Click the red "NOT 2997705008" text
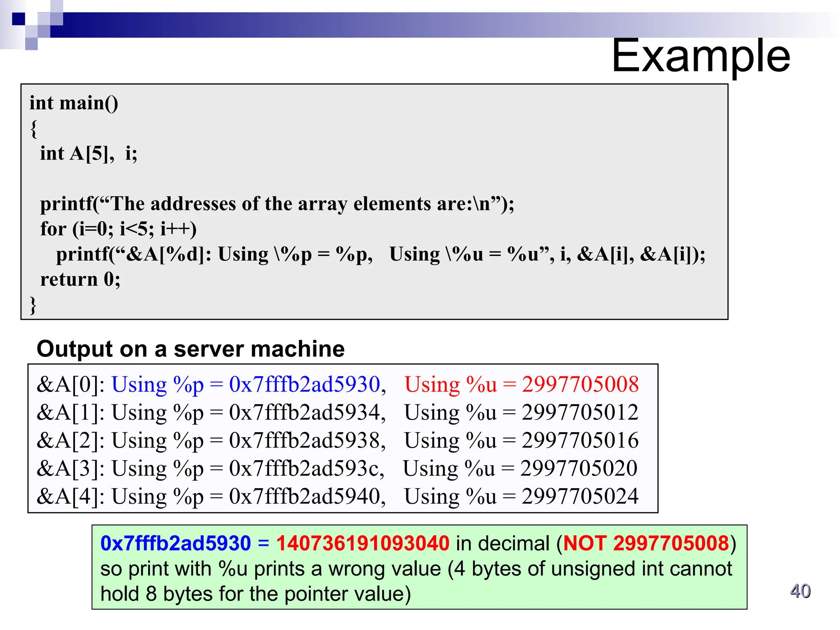Screen dimensions: 840x630 tap(646, 543)
